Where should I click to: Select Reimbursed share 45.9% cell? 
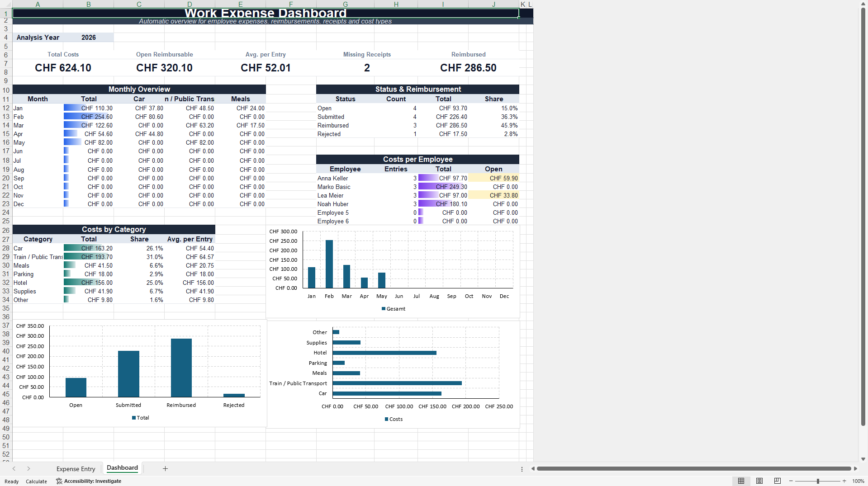tap(493, 125)
